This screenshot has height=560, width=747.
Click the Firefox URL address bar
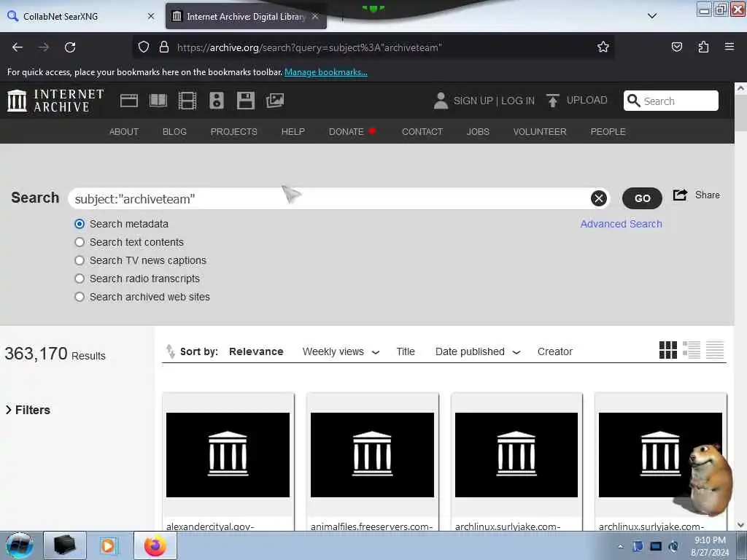[374, 47]
